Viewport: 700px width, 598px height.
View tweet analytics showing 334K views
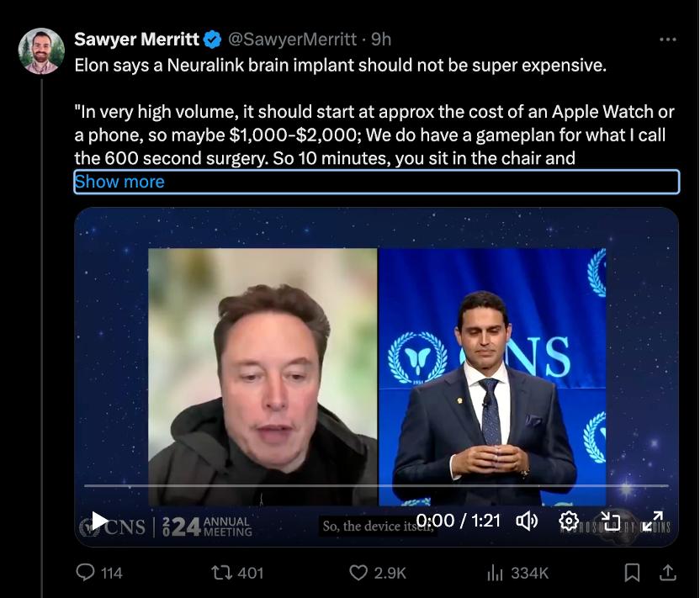495,573
